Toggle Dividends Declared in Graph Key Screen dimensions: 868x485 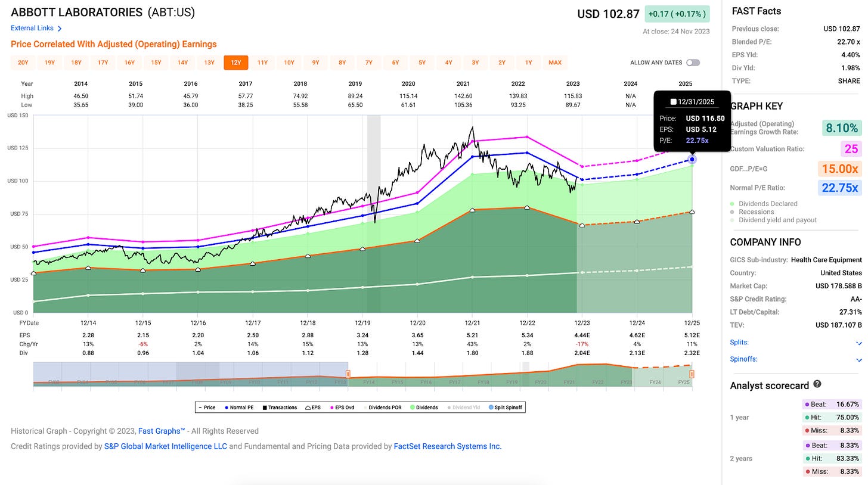(x=764, y=204)
